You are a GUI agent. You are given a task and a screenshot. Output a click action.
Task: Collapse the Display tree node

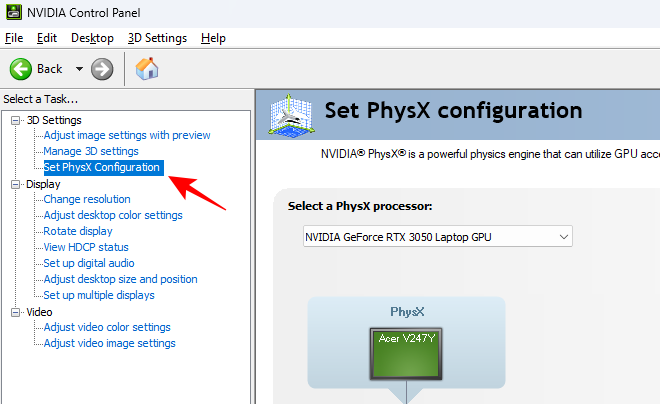(16, 184)
